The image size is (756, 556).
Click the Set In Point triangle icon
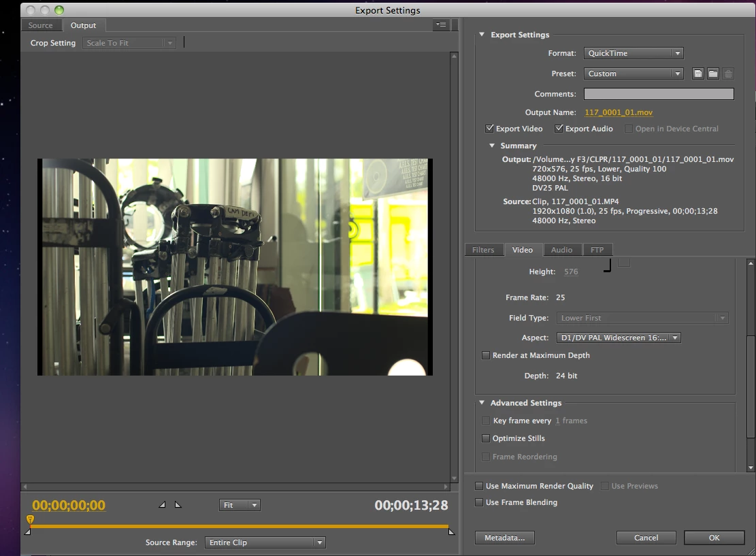pos(163,504)
